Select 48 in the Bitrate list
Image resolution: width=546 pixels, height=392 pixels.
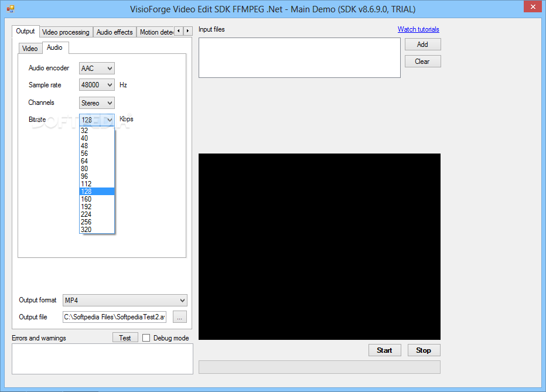point(97,146)
